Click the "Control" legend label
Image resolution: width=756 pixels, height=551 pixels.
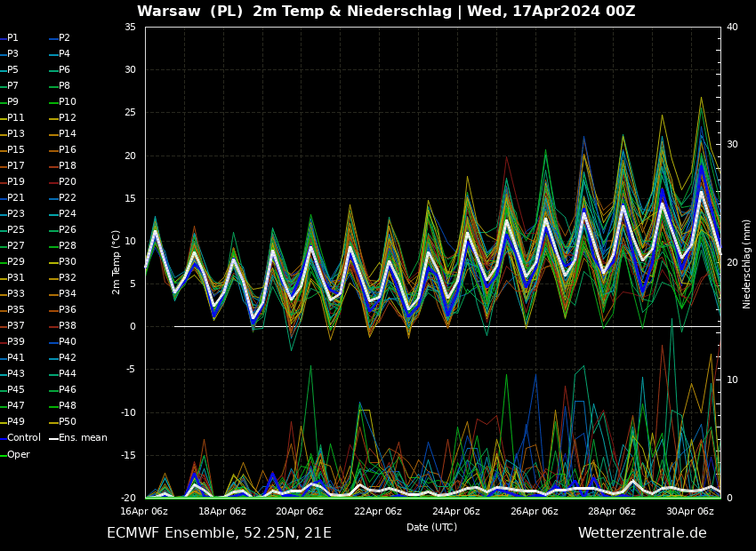click(24, 438)
